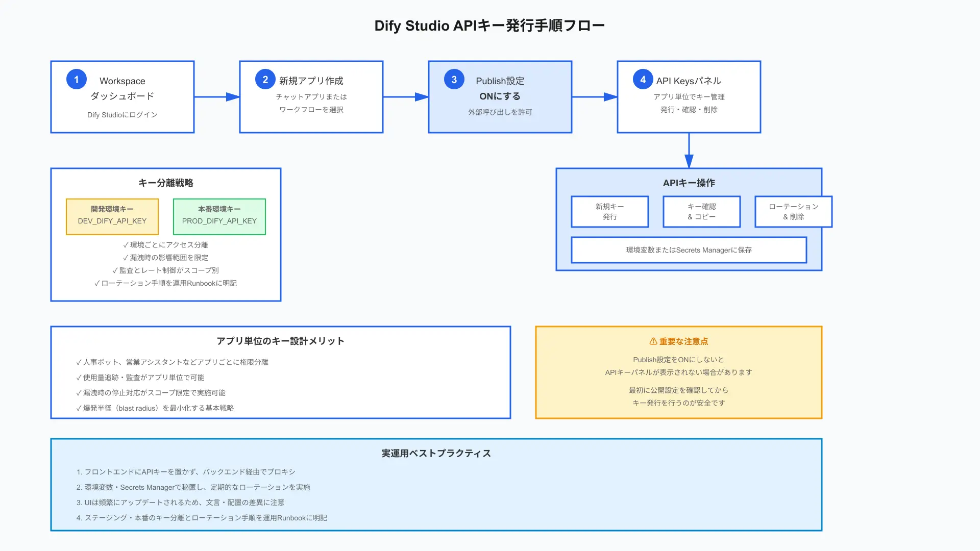Click the title Dify Studio APIキー発行手順フロー
Image resolution: width=980 pixels, height=551 pixels.
tap(489, 26)
